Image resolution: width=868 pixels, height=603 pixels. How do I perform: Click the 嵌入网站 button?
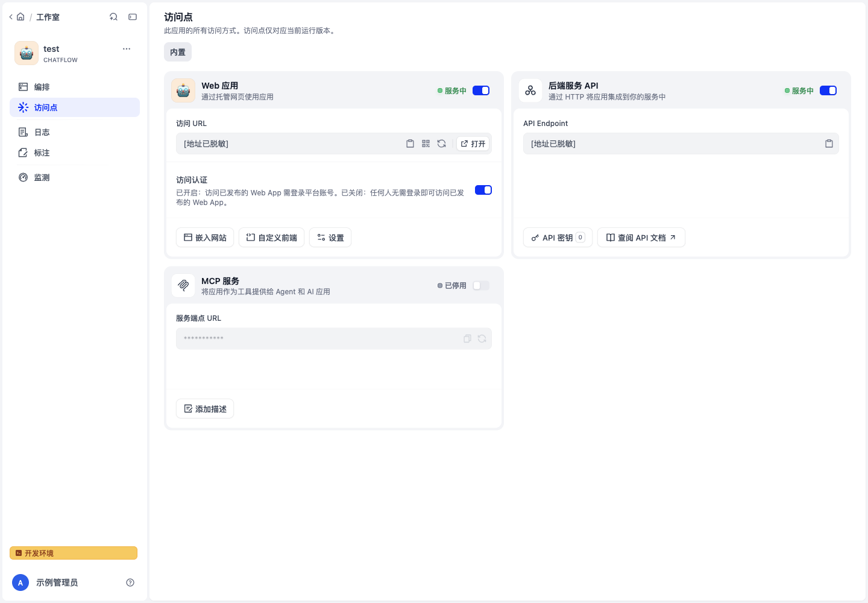205,238
